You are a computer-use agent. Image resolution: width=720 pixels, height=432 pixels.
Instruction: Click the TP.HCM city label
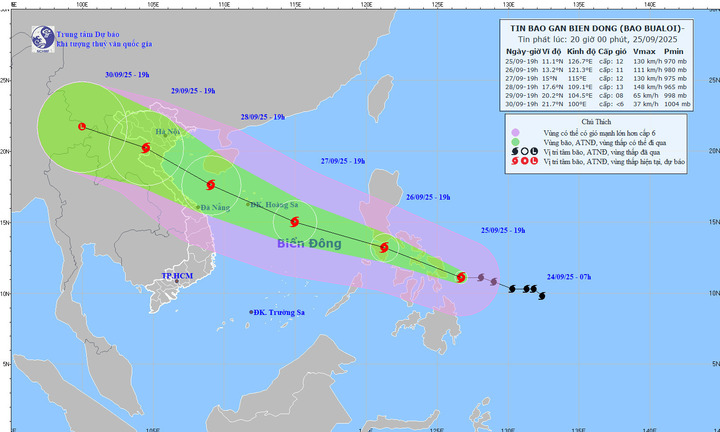point(177,276)
